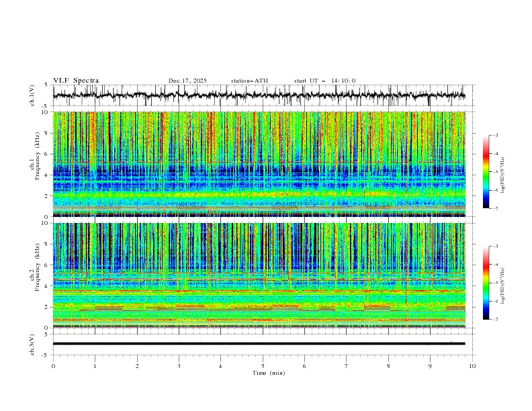Click the '-7' value on ch.2 color bar
The image size is (532, 411).
(495, 319)
